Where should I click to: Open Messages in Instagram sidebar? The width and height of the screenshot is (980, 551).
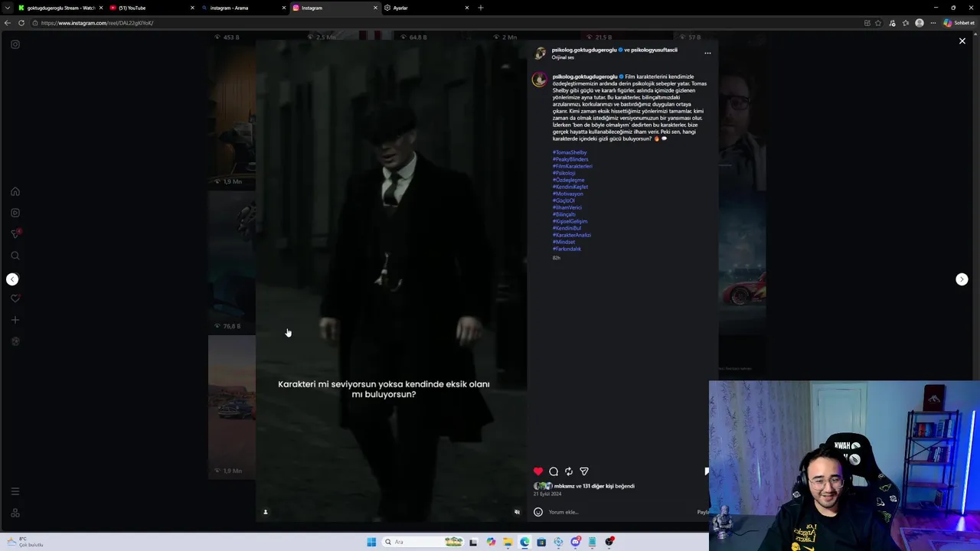point(15,234)
